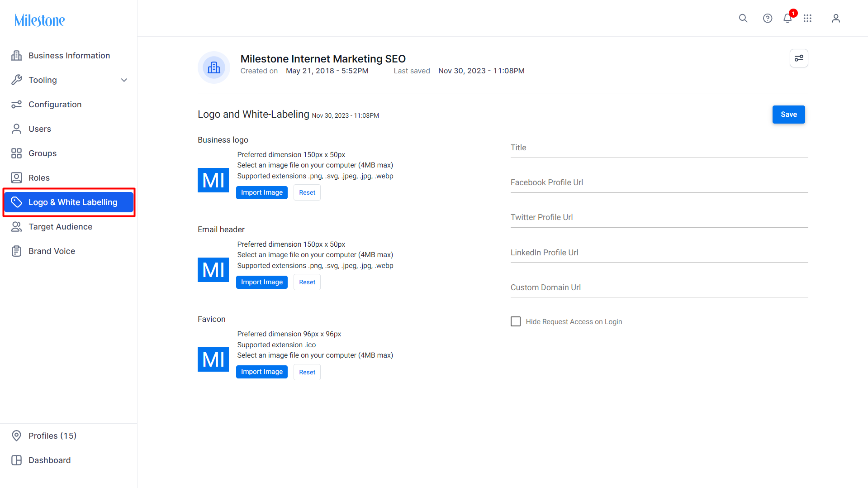Click the Brand Voice clipboard icon
This screenshot has width=868, height=488.
coord(17,251)
